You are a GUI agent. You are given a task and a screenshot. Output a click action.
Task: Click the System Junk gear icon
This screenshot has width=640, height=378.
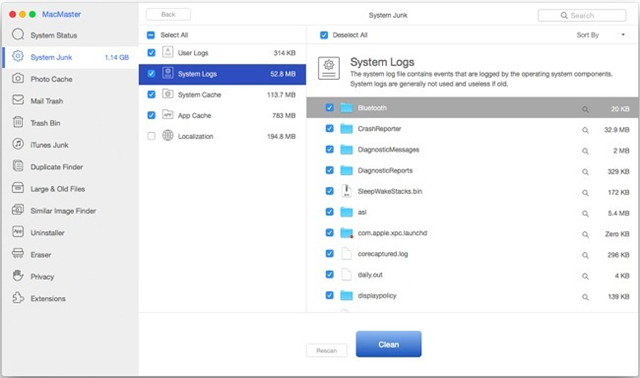pyautogui.click(x=18, y=56)
